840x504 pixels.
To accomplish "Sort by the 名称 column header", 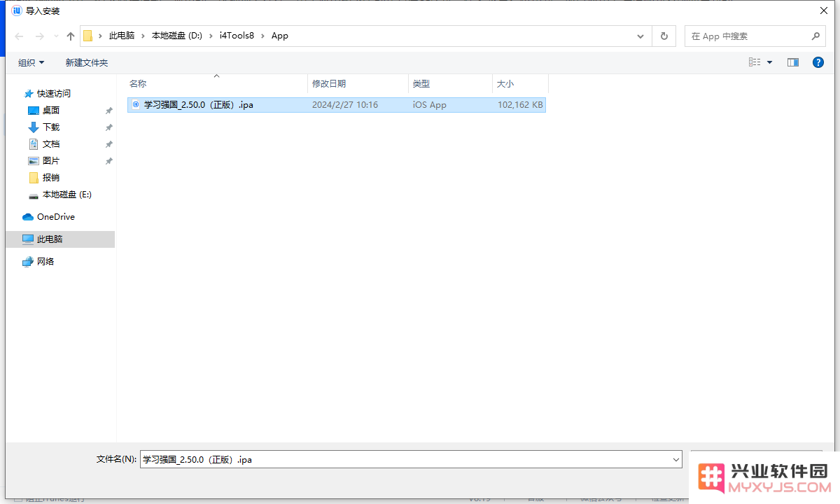I will (216, 83).
